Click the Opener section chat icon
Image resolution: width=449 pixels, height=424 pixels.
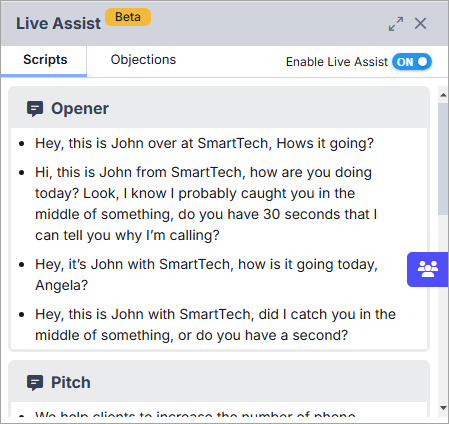pyautogui.click(x=35, y=109)
